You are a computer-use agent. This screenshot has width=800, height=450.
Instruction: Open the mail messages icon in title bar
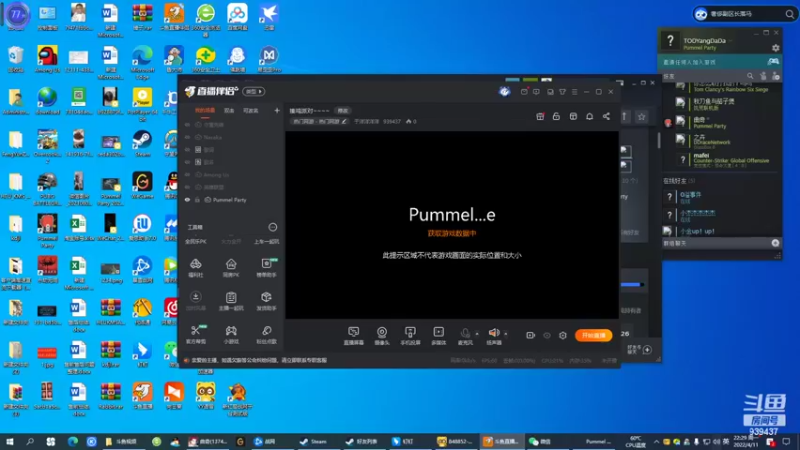(x=524, y=92)
